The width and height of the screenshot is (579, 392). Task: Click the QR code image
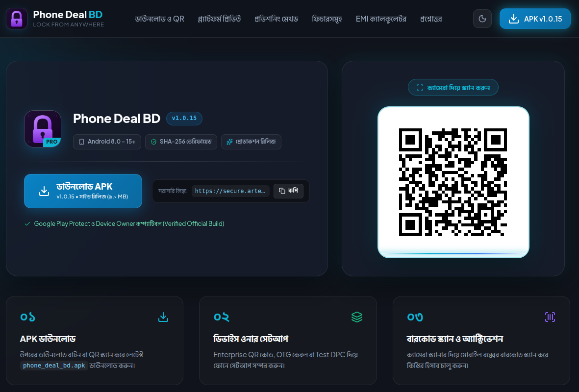[453, 182]
